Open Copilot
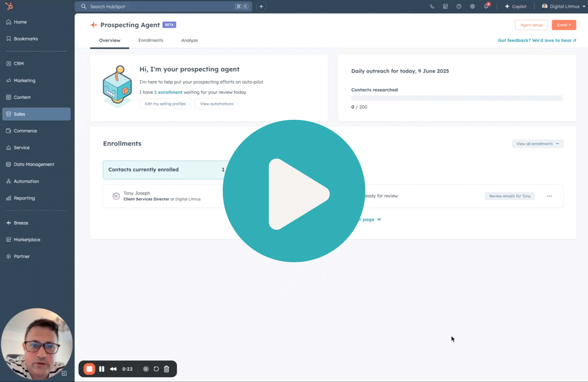This screenshot has height=382, width=588. 516,6
